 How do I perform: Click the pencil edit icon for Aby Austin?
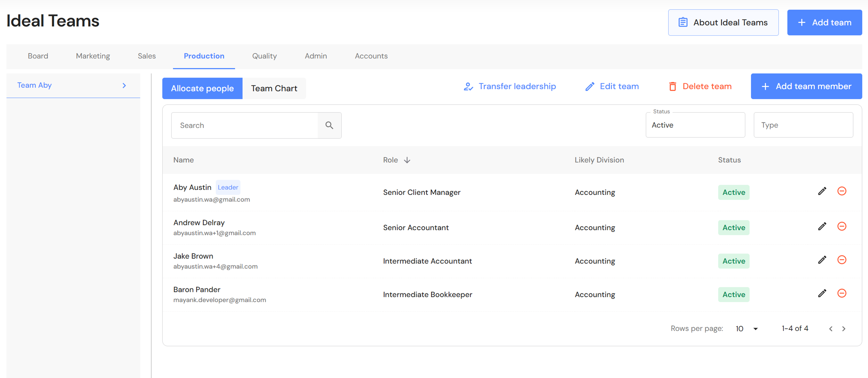[822, 191]
